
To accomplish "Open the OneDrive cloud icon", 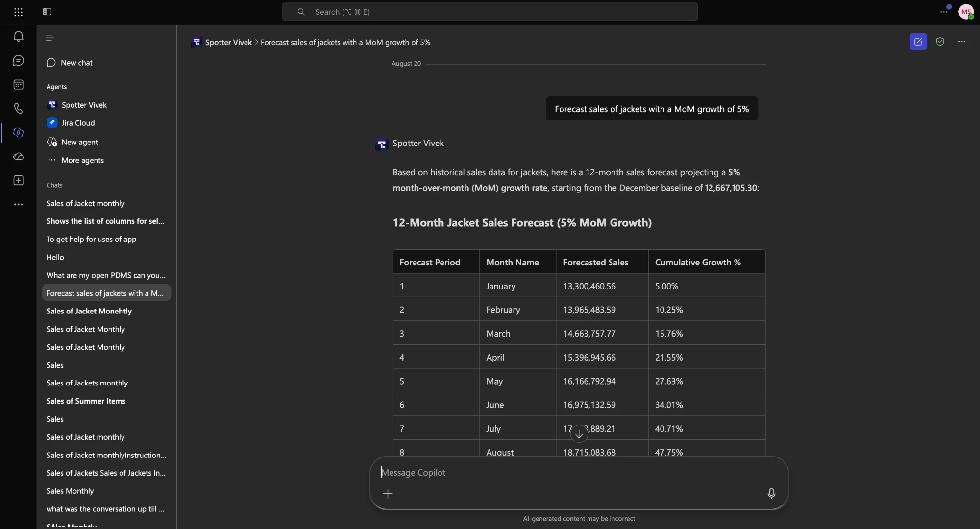I will pyautogui.click(x=18, y=156).
